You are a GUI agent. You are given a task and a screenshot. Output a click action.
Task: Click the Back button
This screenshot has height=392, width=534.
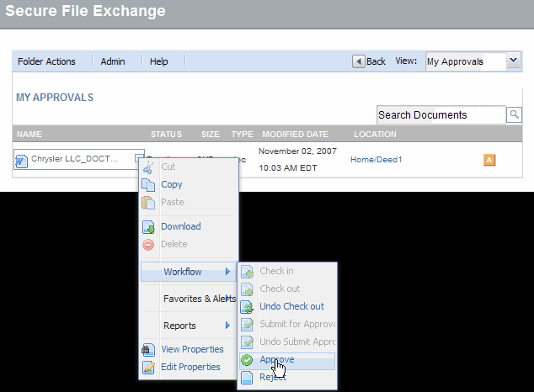point(369,61)
